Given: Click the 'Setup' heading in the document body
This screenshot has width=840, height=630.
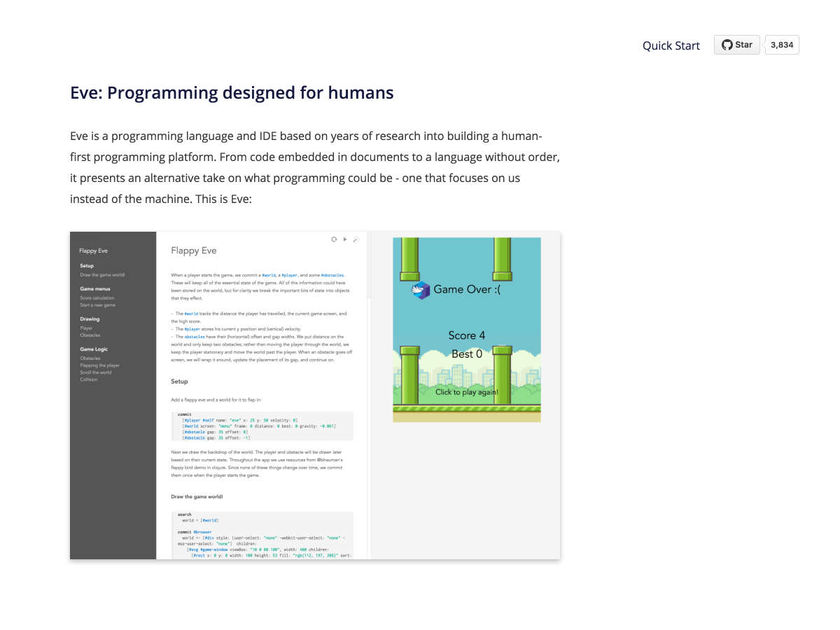Looking at the screenshot, I should pyautogui.click(x=179, y=381).
